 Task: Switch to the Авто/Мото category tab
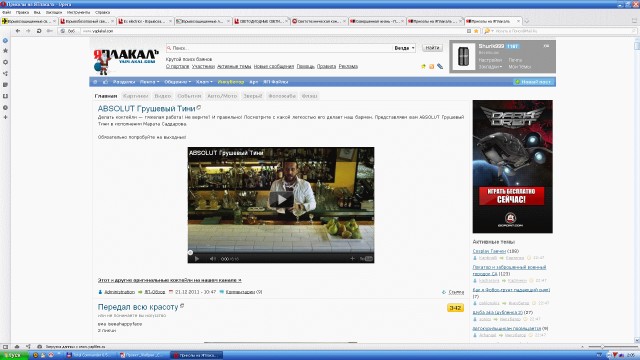tap(222, 96)
